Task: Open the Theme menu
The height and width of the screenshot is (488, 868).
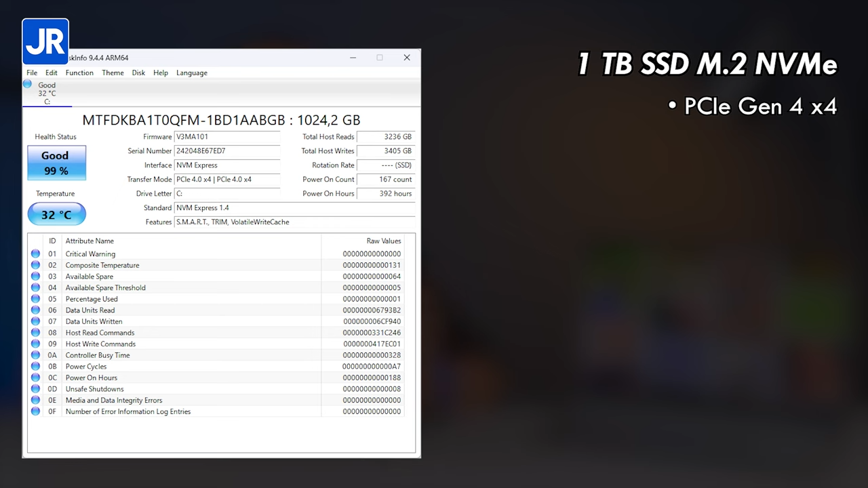Action: point(113,73)
